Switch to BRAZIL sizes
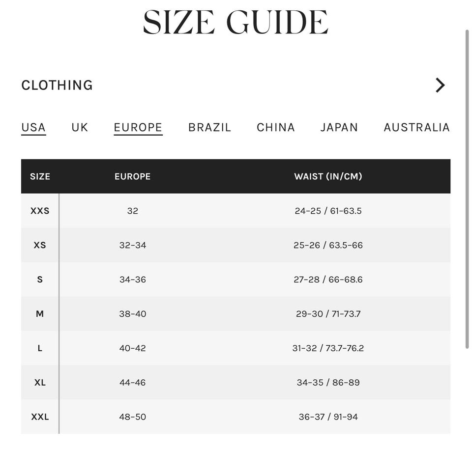The width and height of the screenshot is (472, 476). tap(209, 127)
